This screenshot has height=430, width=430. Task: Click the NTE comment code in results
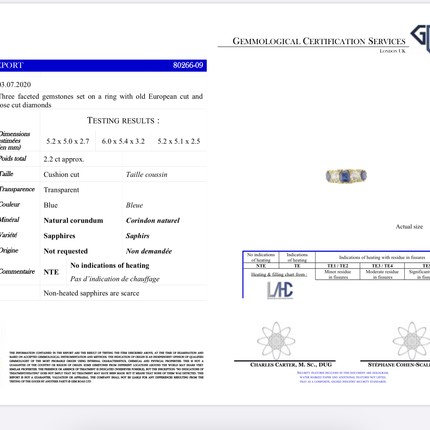(51, 272)
